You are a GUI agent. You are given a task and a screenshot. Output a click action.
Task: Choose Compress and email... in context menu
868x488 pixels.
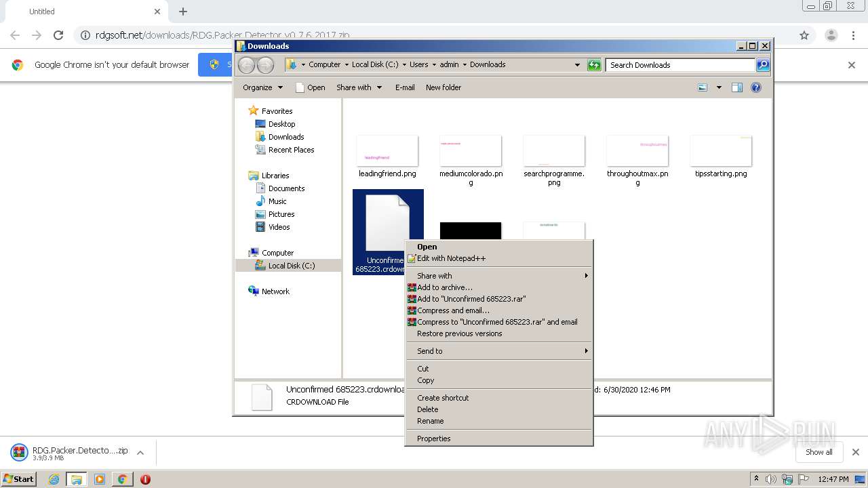[499, 310]
